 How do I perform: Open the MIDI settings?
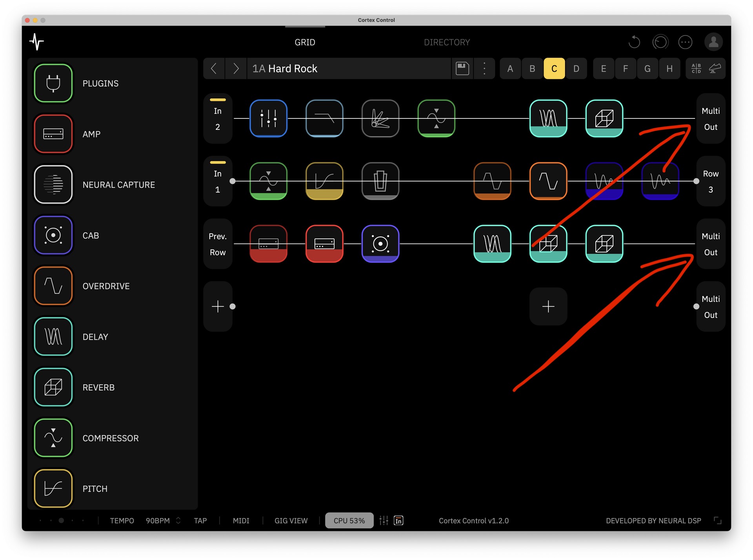click(241, 520)
